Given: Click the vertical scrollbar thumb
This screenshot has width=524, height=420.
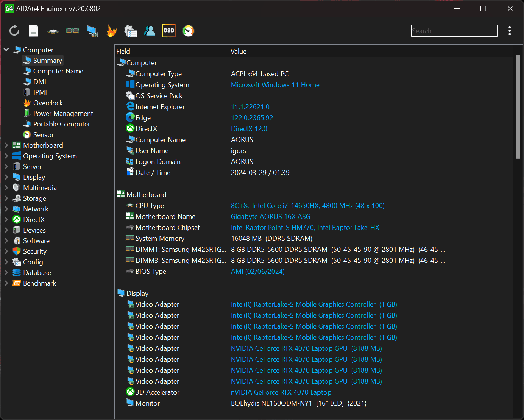Looking at the screenshot, I should click(x=518, y=107).
